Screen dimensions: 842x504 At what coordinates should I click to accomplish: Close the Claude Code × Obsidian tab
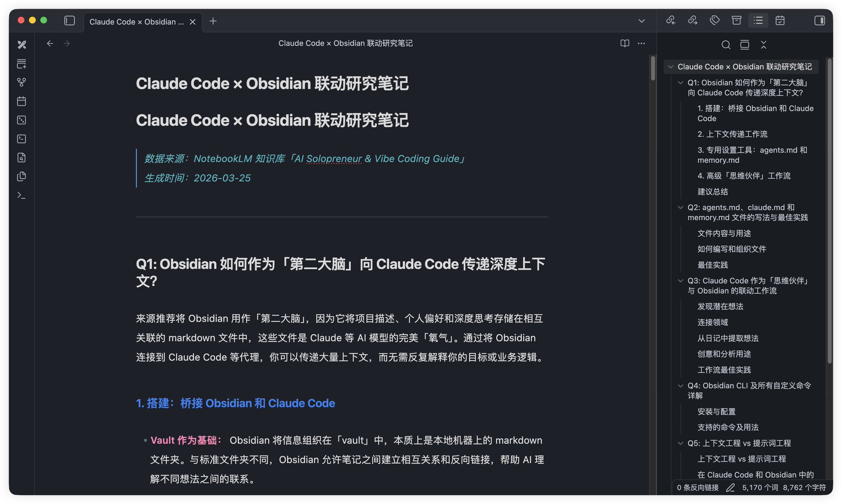coord(192,22)
